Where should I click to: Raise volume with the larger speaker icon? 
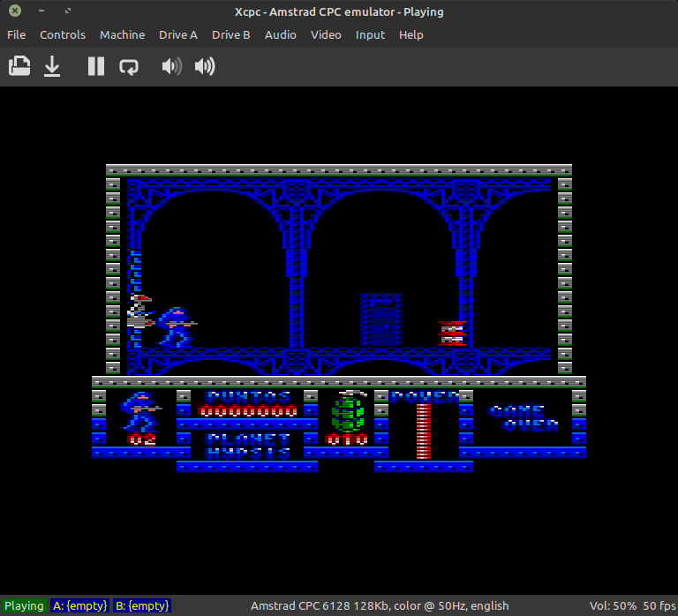(x=205, y=66)
